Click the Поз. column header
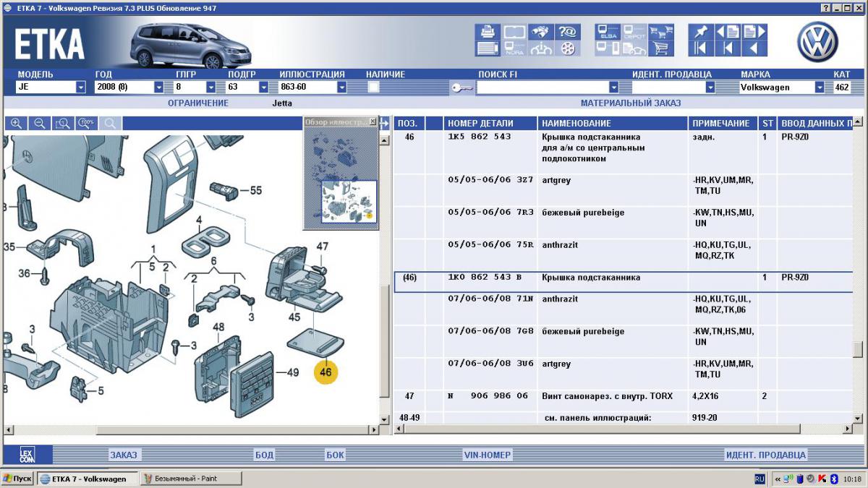The width and height of the screenshot is (868, 488). tap(409, 124)
